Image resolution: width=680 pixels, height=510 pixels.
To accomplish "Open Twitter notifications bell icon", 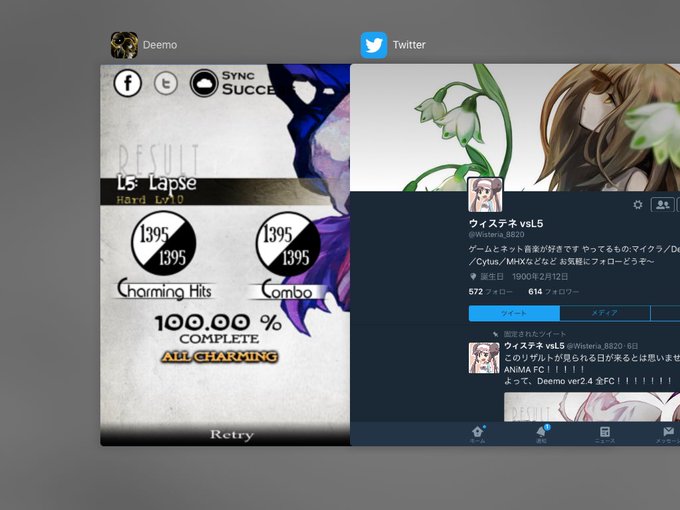I will coord(542,432).
